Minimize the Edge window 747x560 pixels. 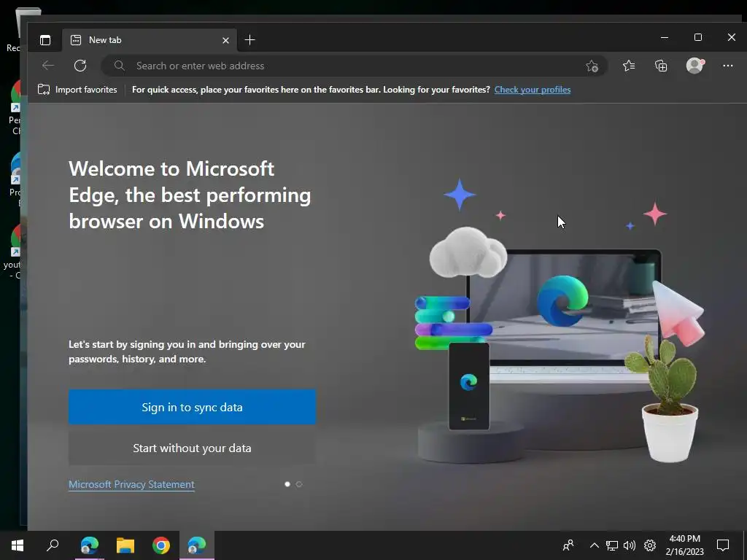[665, 37]
